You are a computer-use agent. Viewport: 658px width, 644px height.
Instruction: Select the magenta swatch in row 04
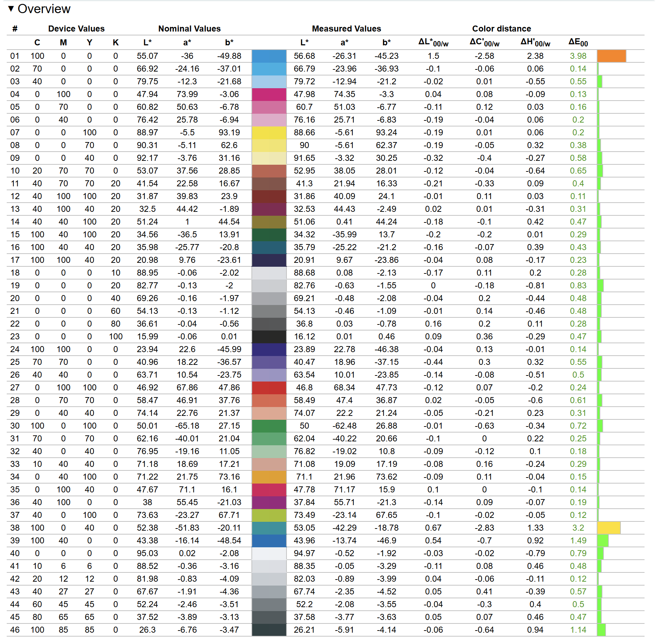[x=269, y=94]
